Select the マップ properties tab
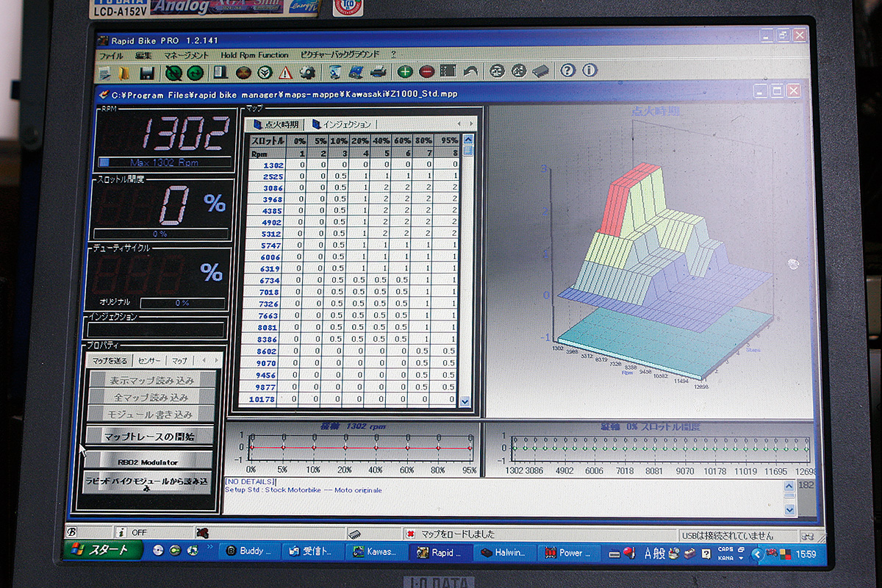The width and height of the screenshot is (882, 588). tap(179, 361)
